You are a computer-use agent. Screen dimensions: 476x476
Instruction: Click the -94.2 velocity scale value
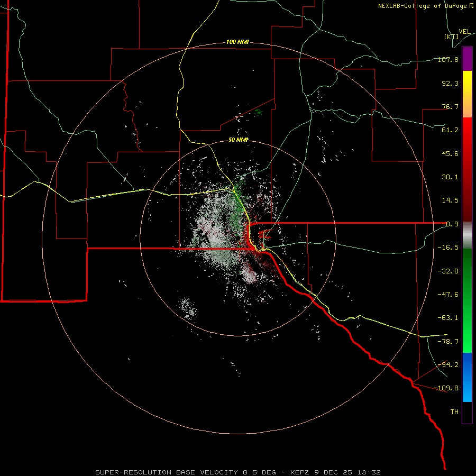pyautogui.click(x=448, y=365)
